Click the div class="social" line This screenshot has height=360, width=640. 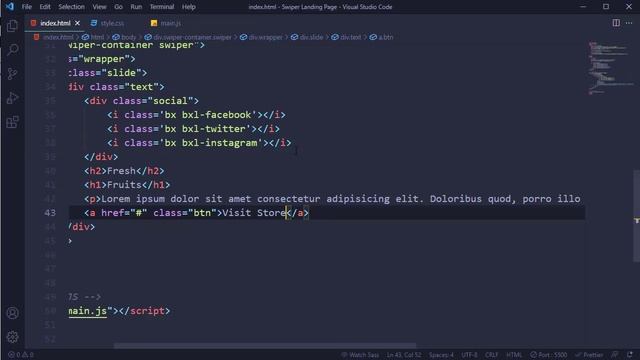[141, 101]
